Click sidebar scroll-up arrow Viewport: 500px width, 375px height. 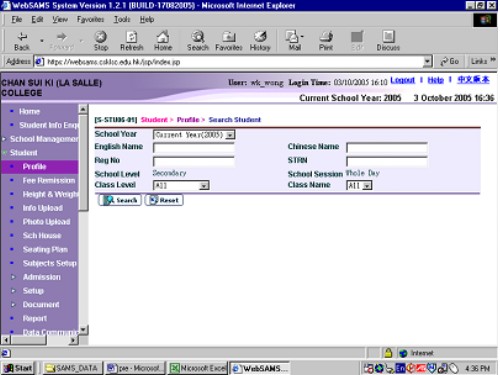tap(83, 109)
